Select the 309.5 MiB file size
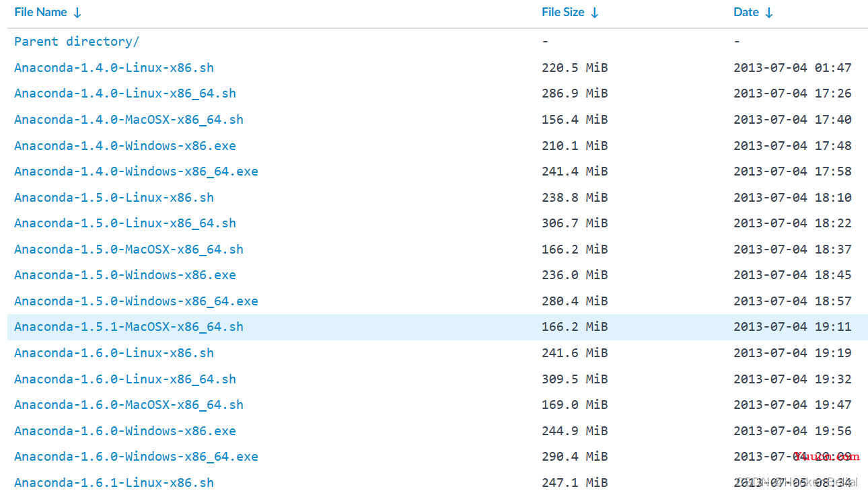The image size is (868, 493). 575,379
